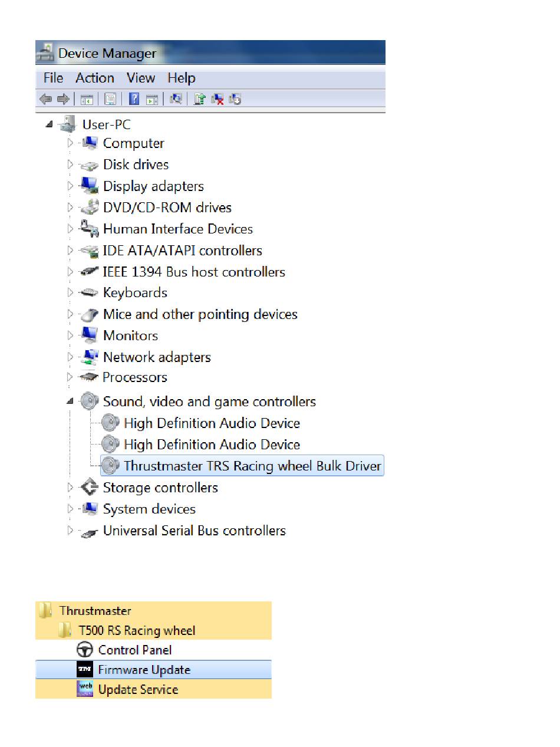Click the Display adapters category icon
This screenshot has width=560, height=747.
[x=90, y=186]
